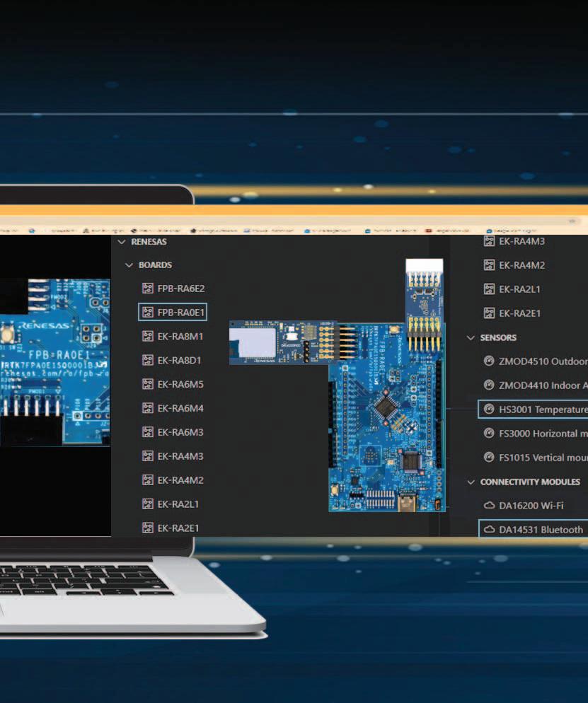Viewport: 588px width, 703px height.
Task: Collapse the CONNECTIVITY MODULES section chevron
Action: point(471,482)
